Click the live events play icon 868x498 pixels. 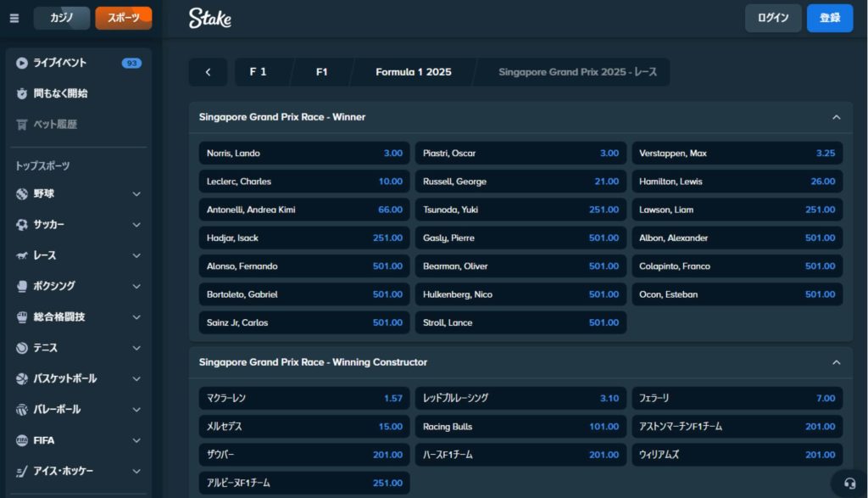pos(21,63)
